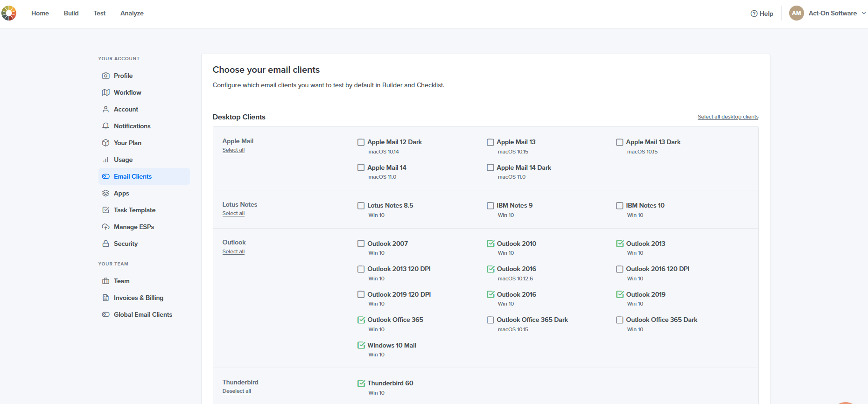Image resolution: width=868 pixels, height=404 pixels.
Task: Open the Security settings page
Action: [144, 244]
